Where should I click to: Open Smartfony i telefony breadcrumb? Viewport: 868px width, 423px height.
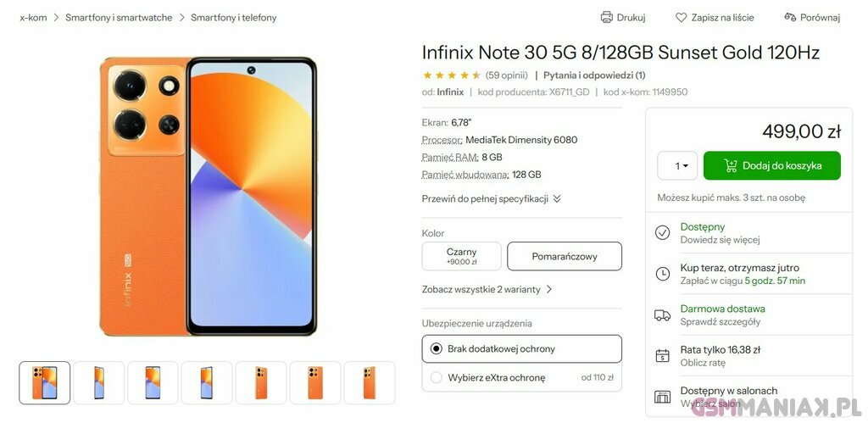click(x=234, y=17)
